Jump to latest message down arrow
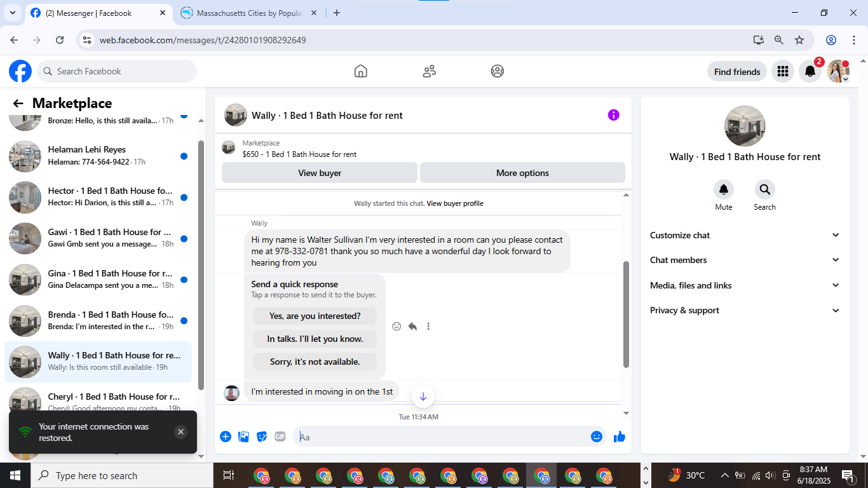This screenshot has height=488, width=868. pos(423,396)
